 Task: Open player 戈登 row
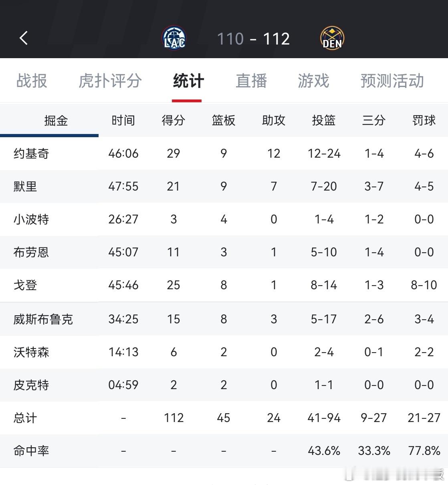tap(224, 285)
